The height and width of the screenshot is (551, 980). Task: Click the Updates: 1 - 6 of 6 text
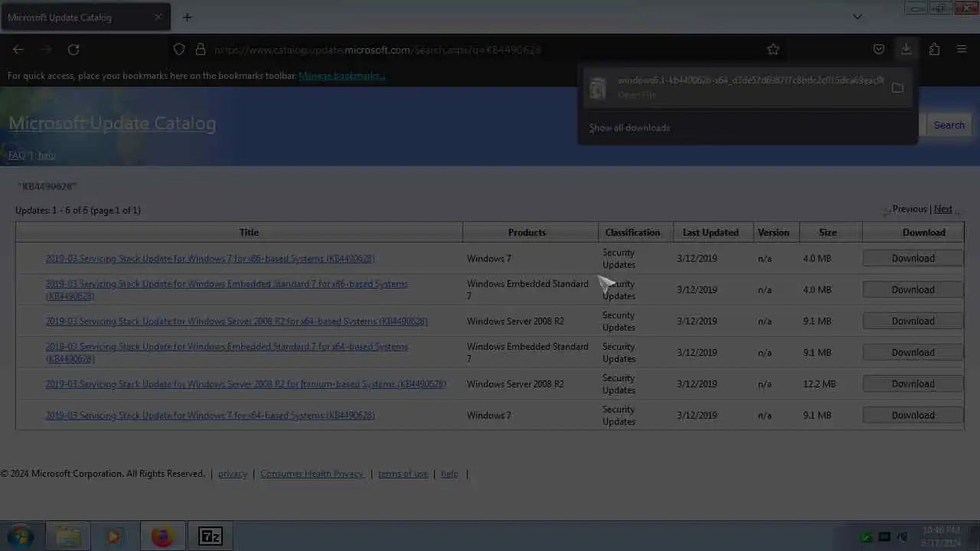(x=78, y=210)
